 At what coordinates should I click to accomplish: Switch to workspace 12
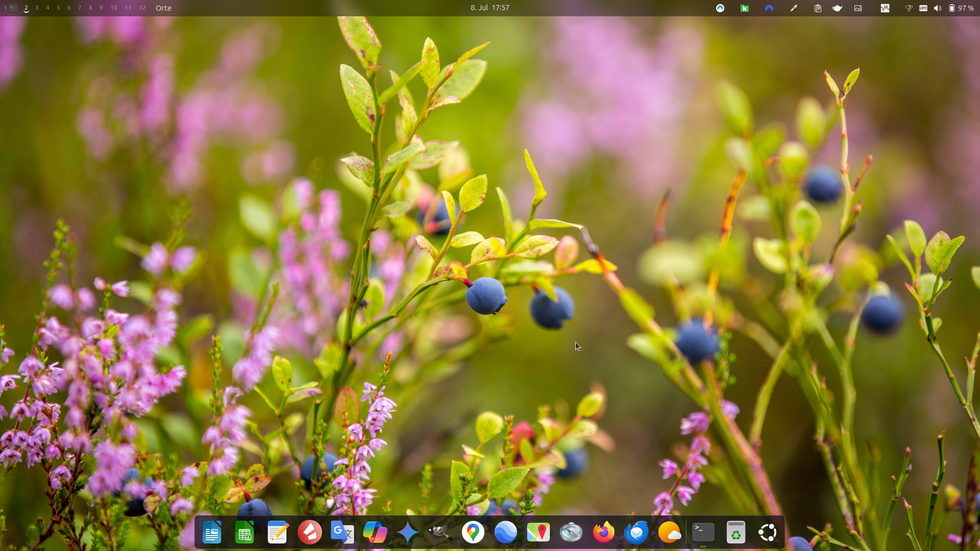(142, 8)
